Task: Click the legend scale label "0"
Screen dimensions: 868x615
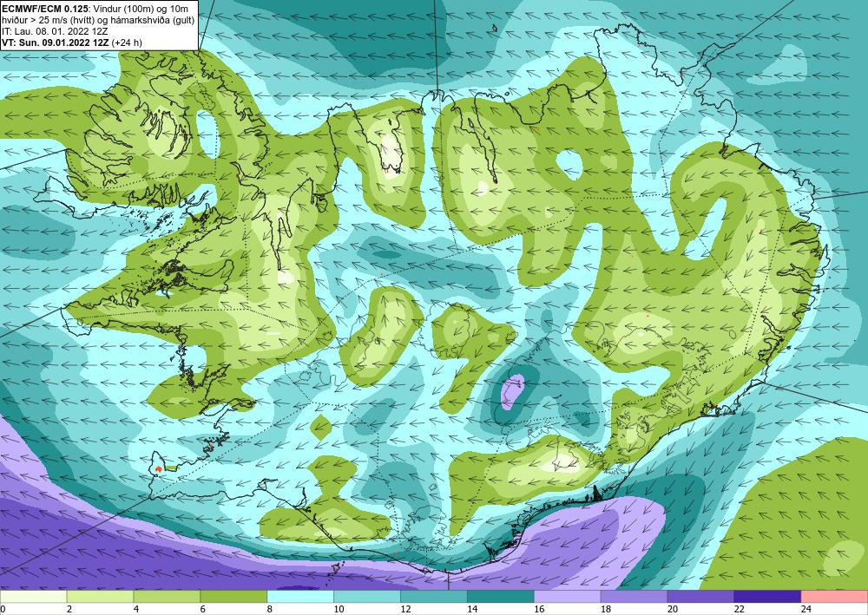Action: (x=3, y=609)
